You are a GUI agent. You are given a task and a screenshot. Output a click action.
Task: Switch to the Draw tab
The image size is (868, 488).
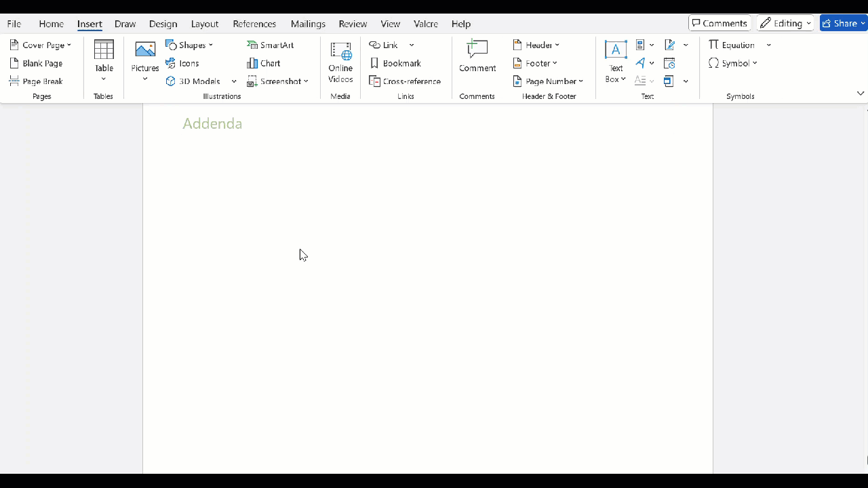click(125, 24)
